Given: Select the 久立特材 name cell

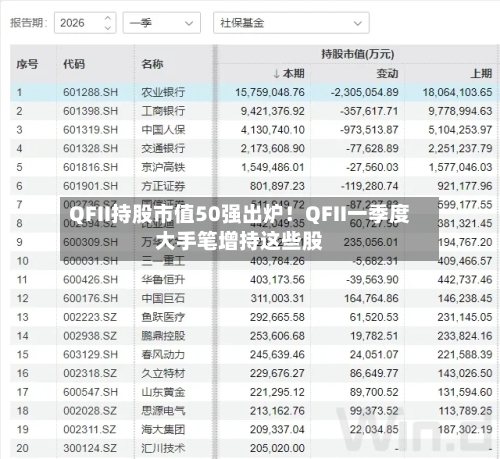Looking at the screenshot, I should point(163,373).
